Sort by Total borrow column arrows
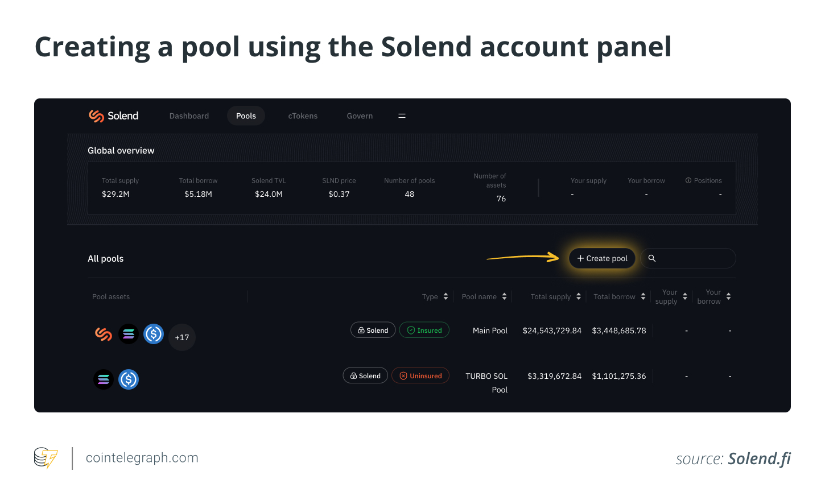 [643, 297]
